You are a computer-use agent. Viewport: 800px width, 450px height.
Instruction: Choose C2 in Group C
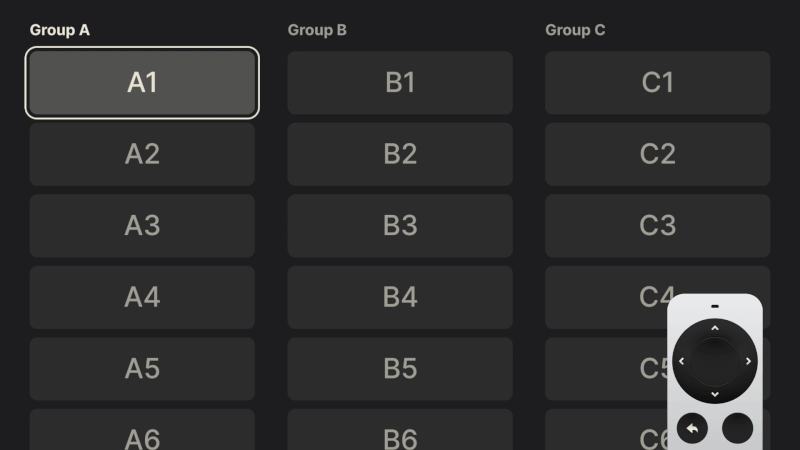[x=657, y=154]
